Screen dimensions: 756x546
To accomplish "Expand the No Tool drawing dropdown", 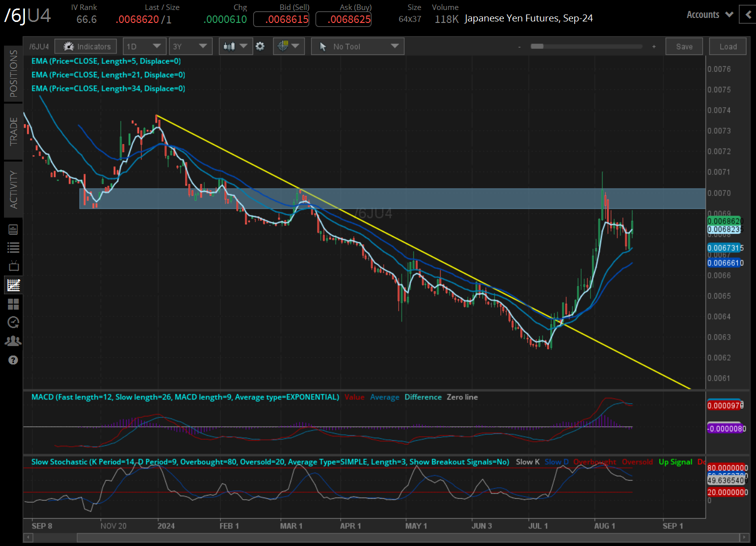I will tap(357, 46).
